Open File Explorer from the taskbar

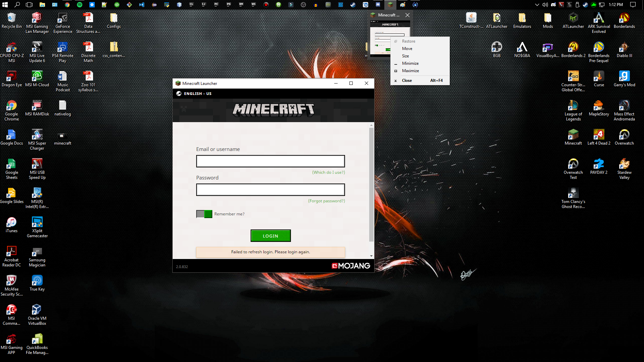tap(42, 5)
